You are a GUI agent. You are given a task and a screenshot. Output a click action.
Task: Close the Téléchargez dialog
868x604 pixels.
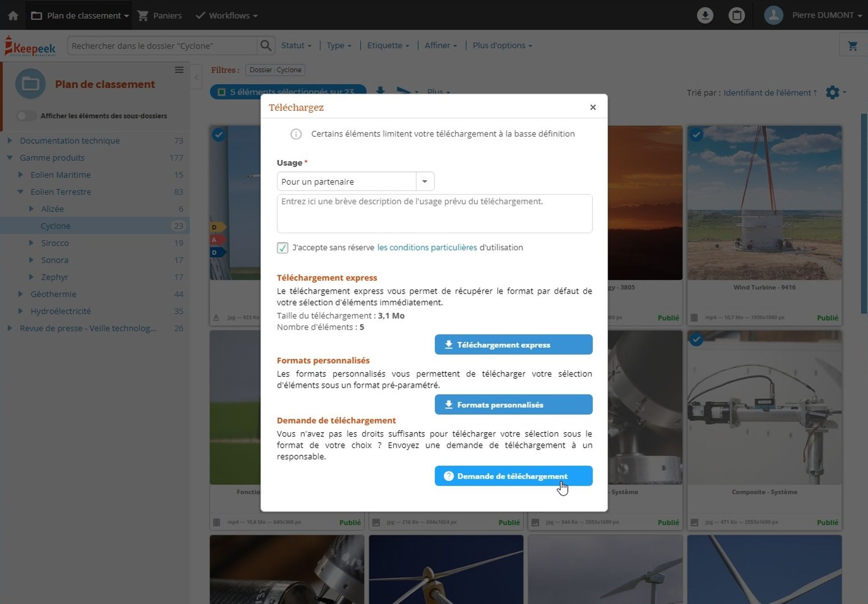(593, 107)
